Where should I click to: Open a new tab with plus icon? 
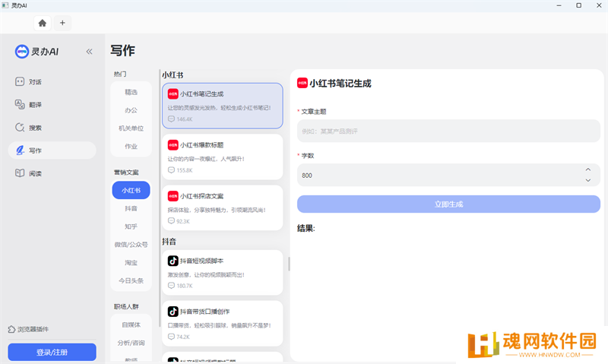(x=62, y=24)
